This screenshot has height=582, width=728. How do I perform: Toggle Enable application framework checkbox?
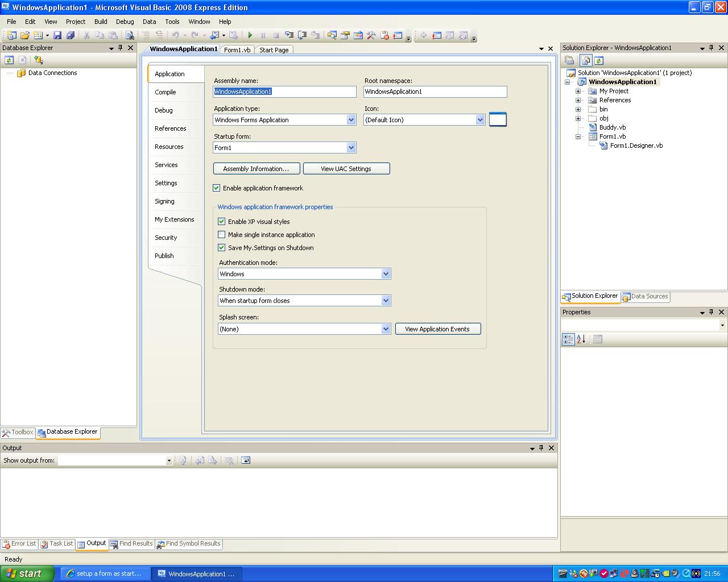[216, 188]
